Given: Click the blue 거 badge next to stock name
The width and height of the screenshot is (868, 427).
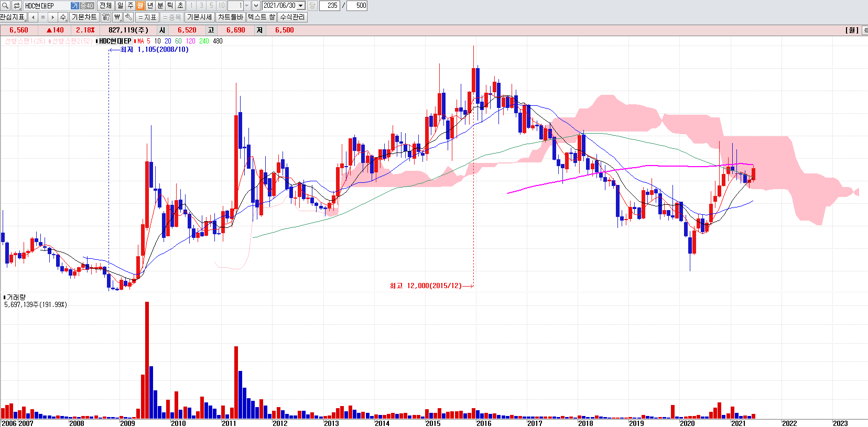Looking at the screenshot, I should (74, 6).
